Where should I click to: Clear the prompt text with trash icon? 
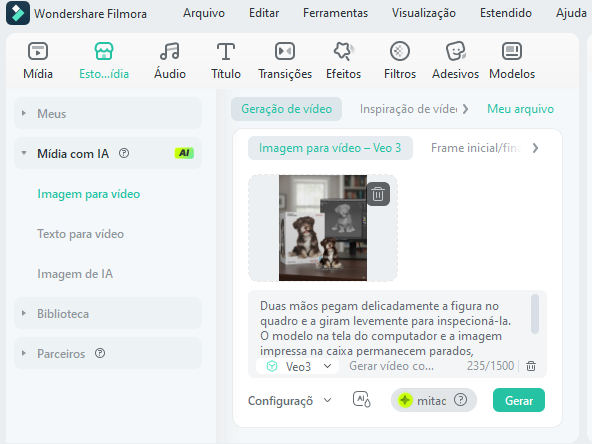[531, 366]
